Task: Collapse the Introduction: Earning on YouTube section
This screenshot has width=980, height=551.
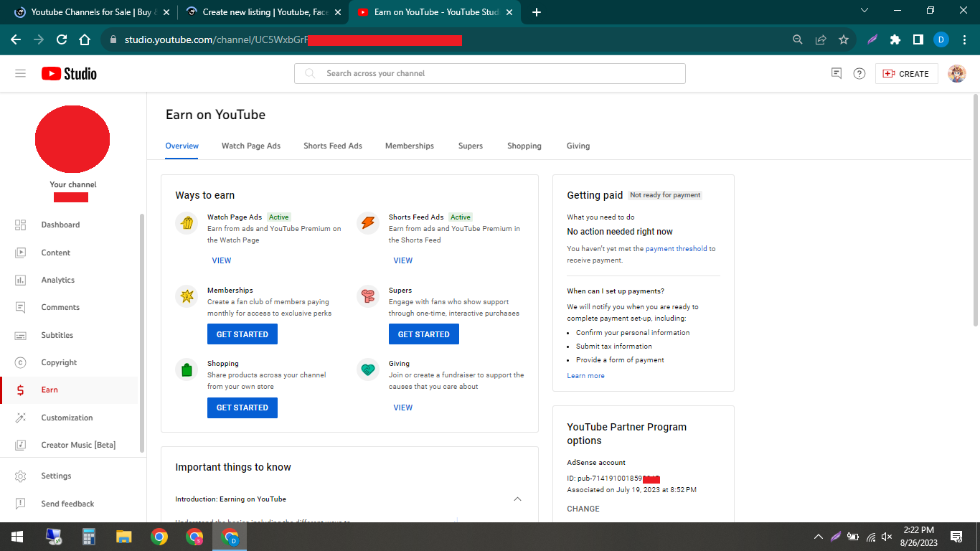Action: coord(517,499)
